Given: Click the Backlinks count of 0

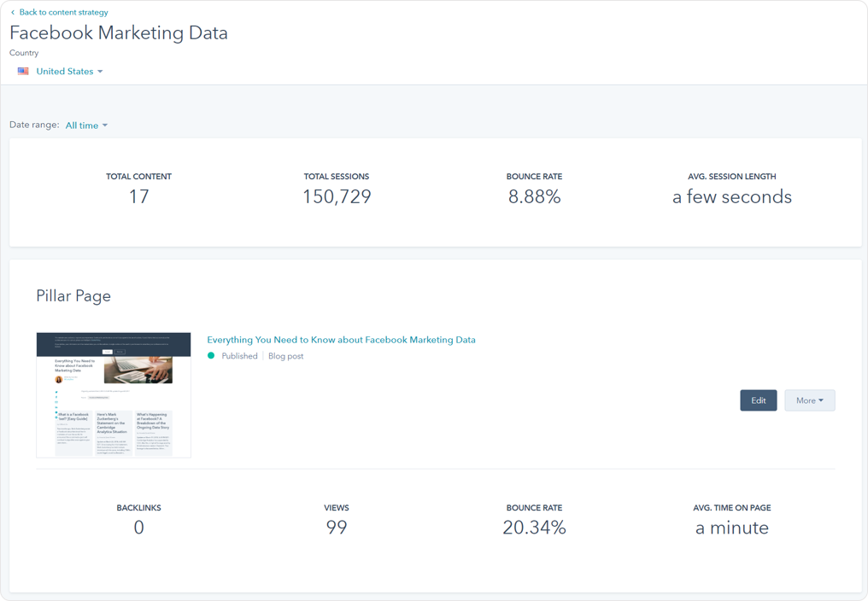Looking at the screenshot, I should click(x=138, y=528).
